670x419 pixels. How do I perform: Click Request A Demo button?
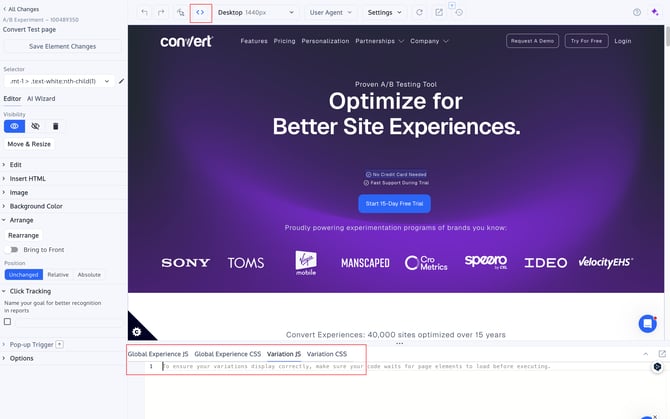click(x=532, y=41)
